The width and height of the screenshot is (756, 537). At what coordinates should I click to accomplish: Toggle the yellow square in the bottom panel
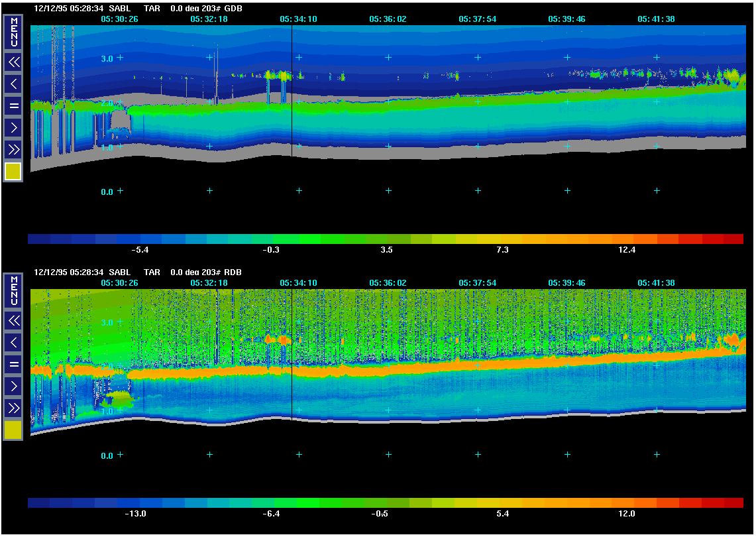pyautogui.click(x=13, y=430)
